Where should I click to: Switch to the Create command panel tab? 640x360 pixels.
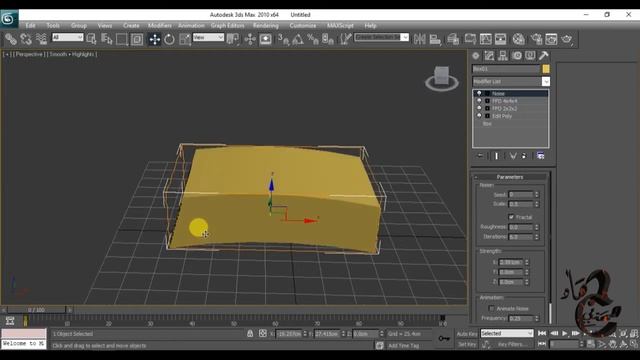point(476,56)
